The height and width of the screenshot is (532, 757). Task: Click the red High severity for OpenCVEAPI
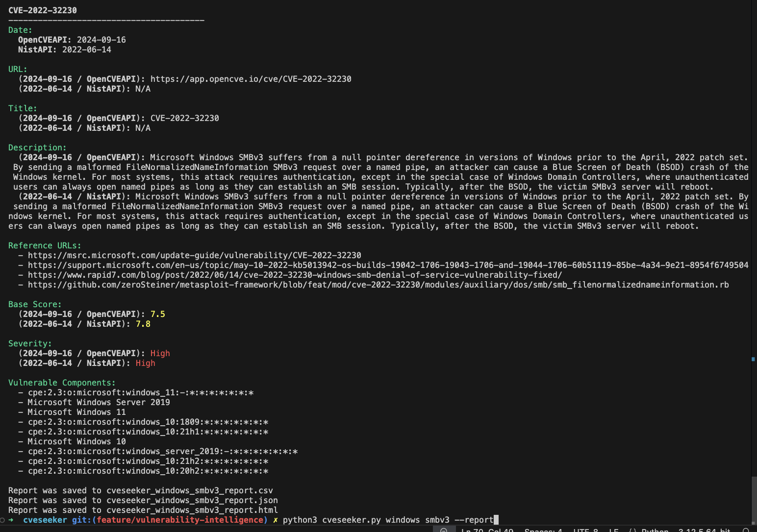tap(160, 353)
